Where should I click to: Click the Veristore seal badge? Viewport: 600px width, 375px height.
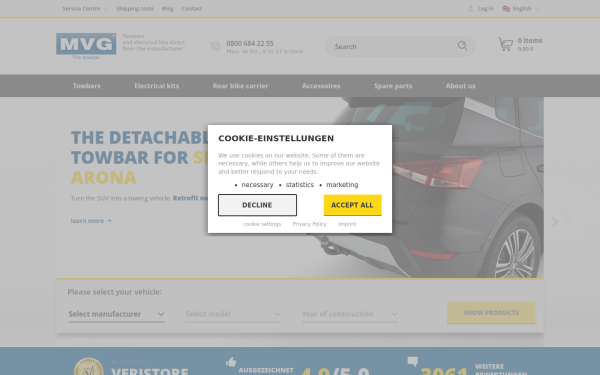pyautogui.click(x=88, y=367)
